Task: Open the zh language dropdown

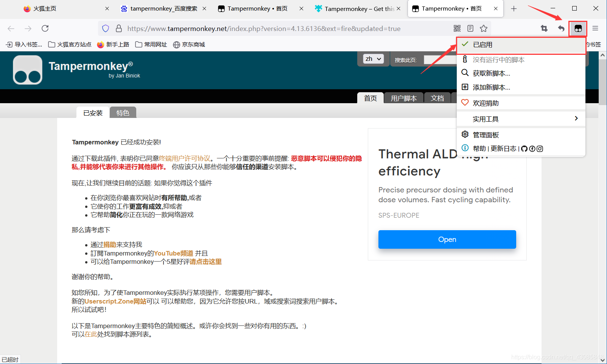Action: (373, 59)
